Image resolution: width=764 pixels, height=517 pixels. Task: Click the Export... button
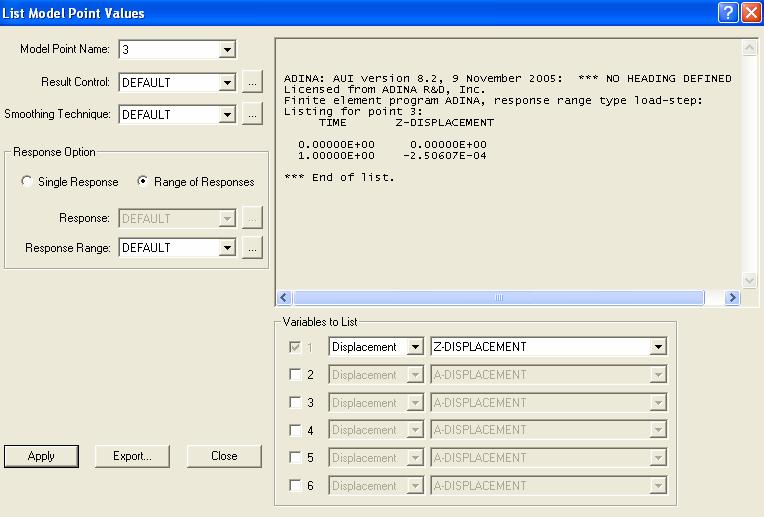tap(133, 456)
